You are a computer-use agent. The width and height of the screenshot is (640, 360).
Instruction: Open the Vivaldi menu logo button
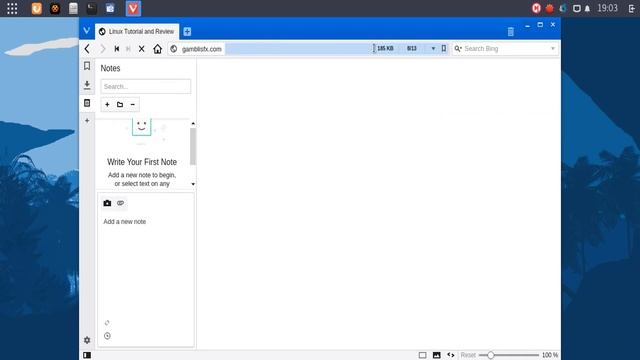pos(87,31)
